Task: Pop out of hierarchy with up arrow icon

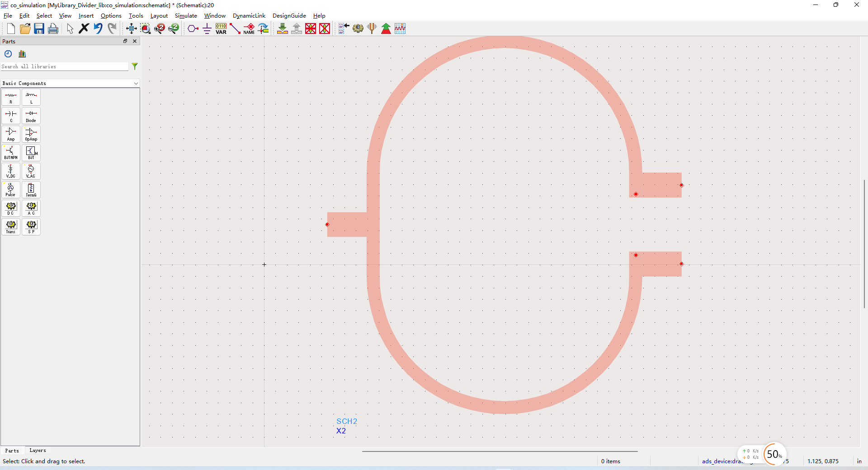Action: click(x=297, y=28)
